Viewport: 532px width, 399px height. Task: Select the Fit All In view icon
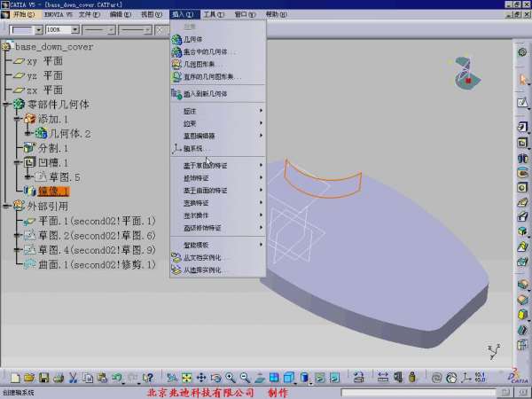(187, 378)
